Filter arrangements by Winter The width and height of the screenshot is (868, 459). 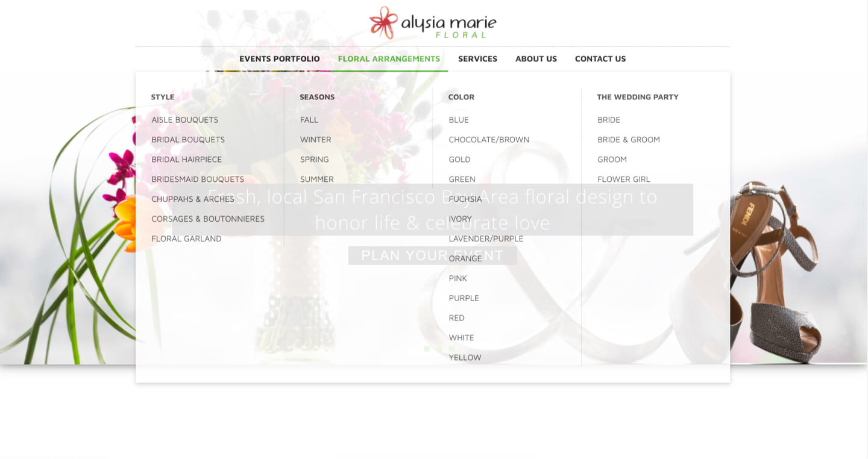[x=316, y=140]
